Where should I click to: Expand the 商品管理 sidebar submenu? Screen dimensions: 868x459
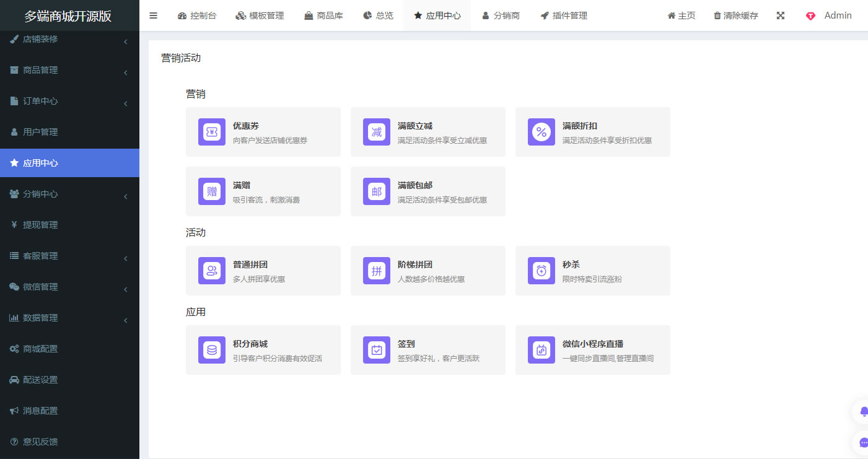click(69, 71)
